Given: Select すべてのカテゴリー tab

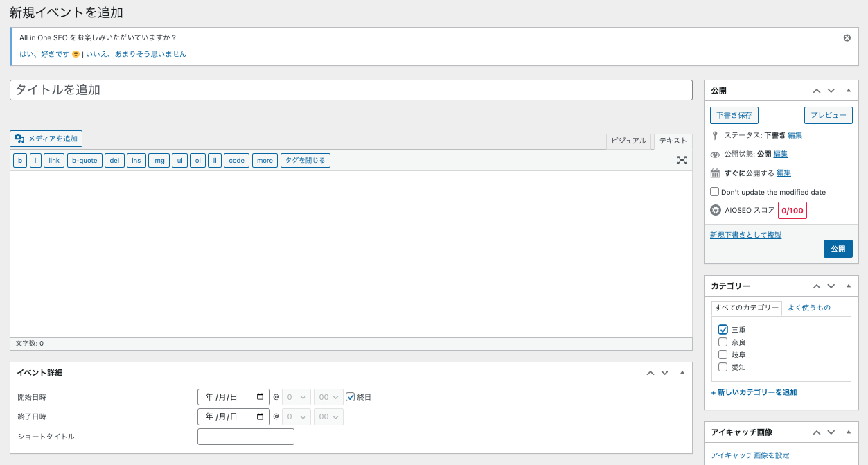Looking at the screenshot, I should click(747, 308).
